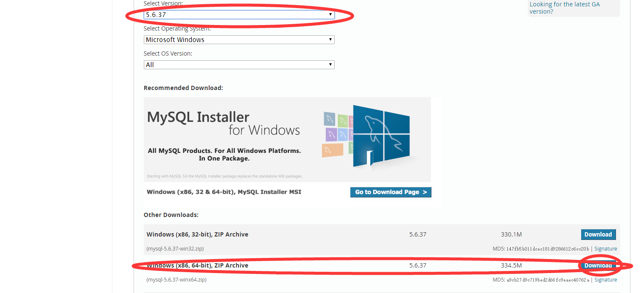The image size is (644, 293).
Task: Click the Go to Download Page button
Action: click(391, 192)
